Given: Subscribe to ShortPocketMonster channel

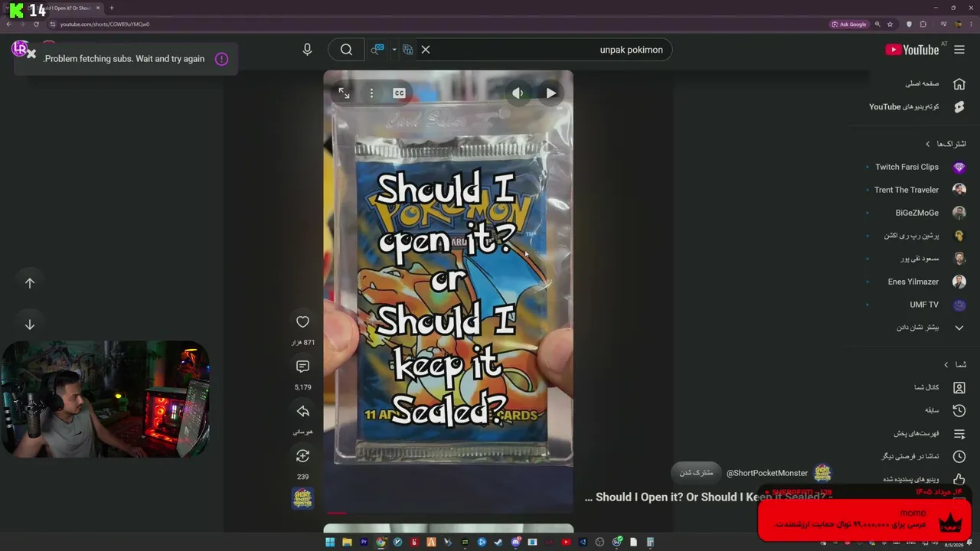Looking at the screenshot, I should 696,473.
